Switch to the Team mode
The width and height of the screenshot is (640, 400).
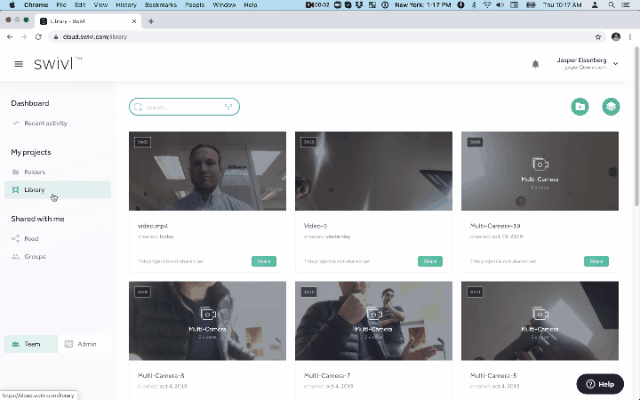tap(29, 344)
